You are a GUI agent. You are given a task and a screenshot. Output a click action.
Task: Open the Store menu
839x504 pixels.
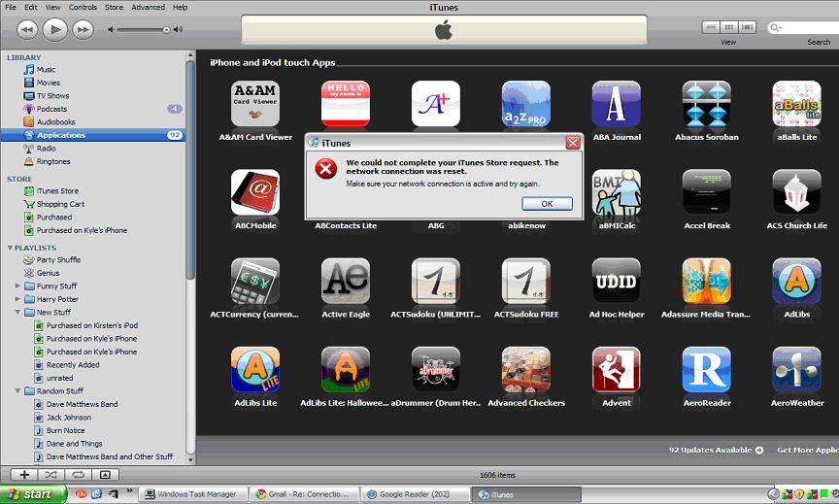point(114,7)
